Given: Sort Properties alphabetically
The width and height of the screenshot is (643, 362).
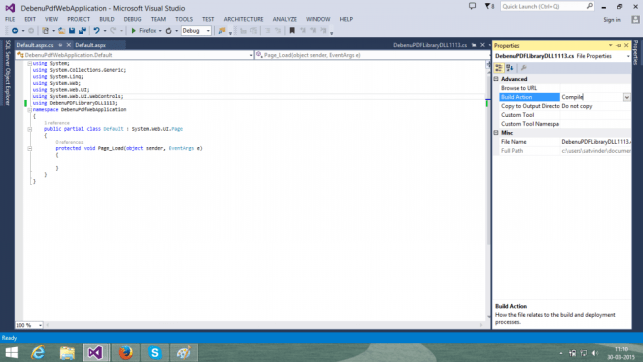Looking at the screenshot, I should (510, 68).
